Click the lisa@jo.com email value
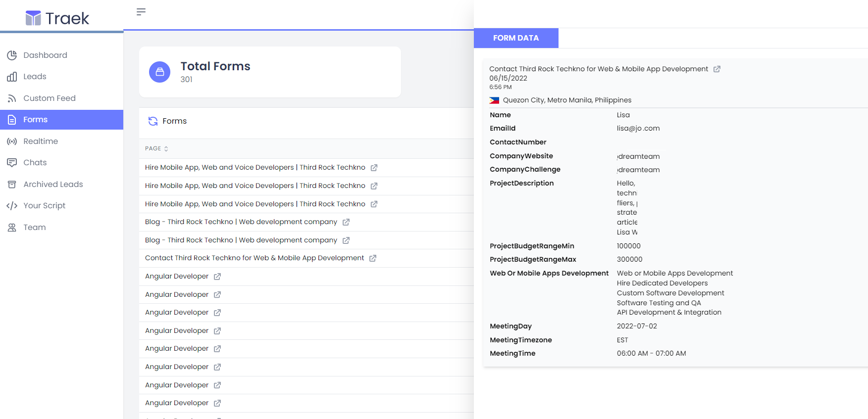 tap(638, 129)
